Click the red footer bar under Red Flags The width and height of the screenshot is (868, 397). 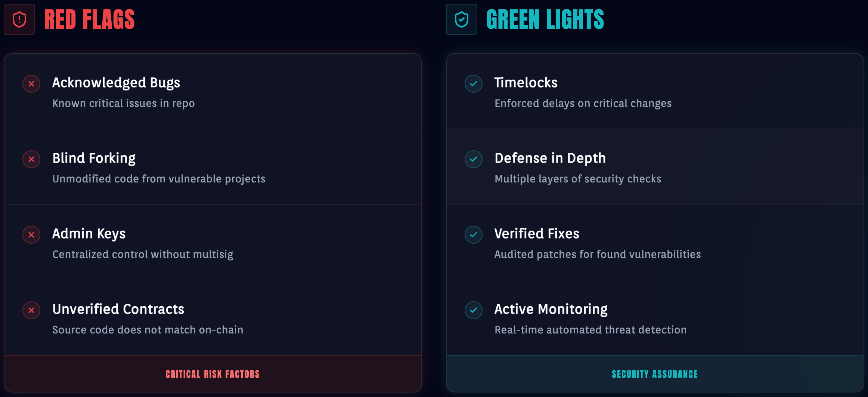[212, 374]
